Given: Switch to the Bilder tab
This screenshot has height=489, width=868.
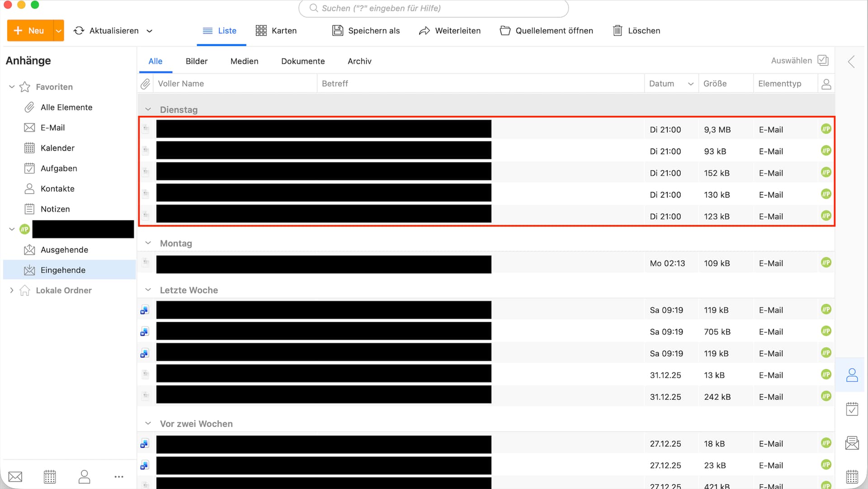Looking at the screenshot, I should [x=196, y=61].
